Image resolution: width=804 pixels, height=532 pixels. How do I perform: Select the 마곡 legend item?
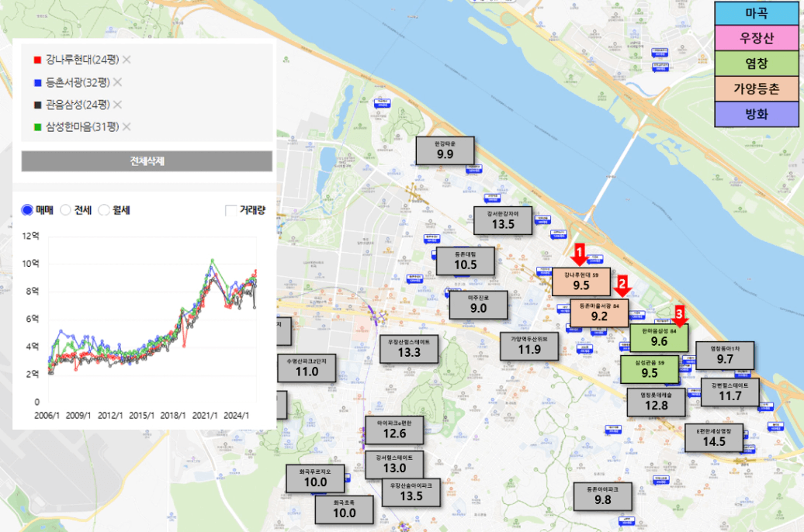point(756,13)
